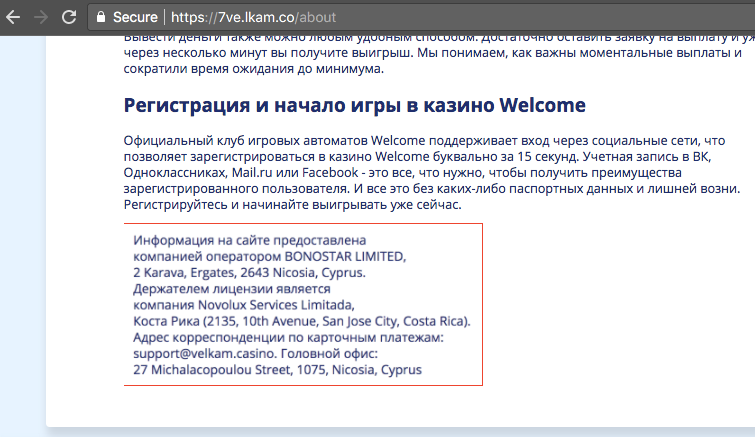Click the 7ve.lkam.co domain text
Screen dimensions: 755x441
click(256, 17)
